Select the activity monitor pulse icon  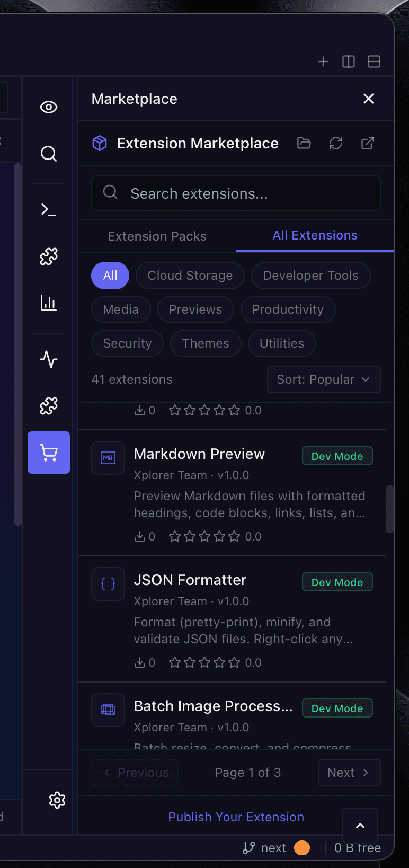48,359
